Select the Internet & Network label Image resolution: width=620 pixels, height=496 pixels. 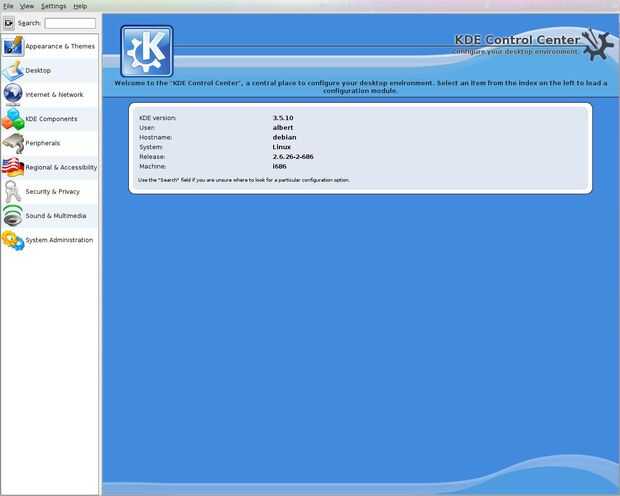(54, 95)
